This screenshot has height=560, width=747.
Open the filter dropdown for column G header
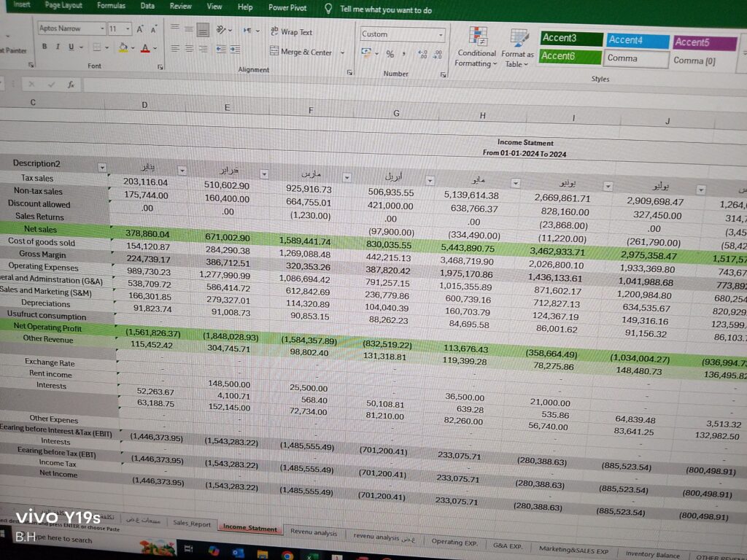click(x=430, y=181)
